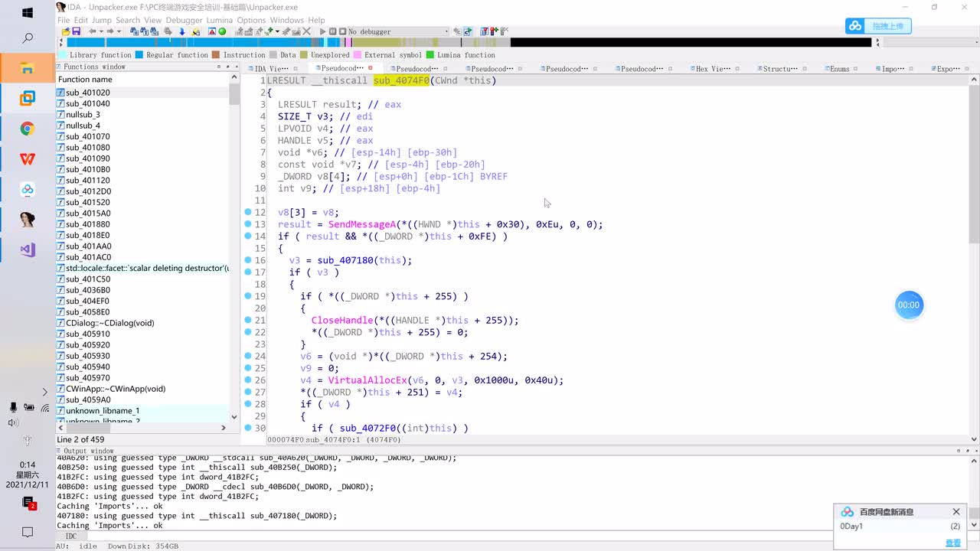The height and width of the screenshot is (551, 980).
Task: Open the Jump menu
Action: pyautogui.click(x=102, y=20)
